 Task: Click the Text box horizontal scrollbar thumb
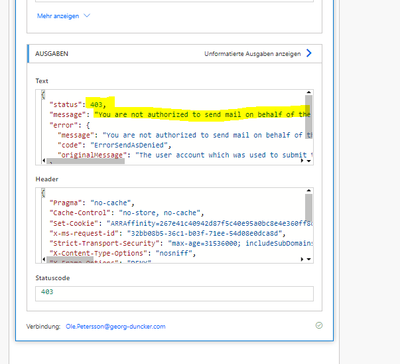click(85, 161)
